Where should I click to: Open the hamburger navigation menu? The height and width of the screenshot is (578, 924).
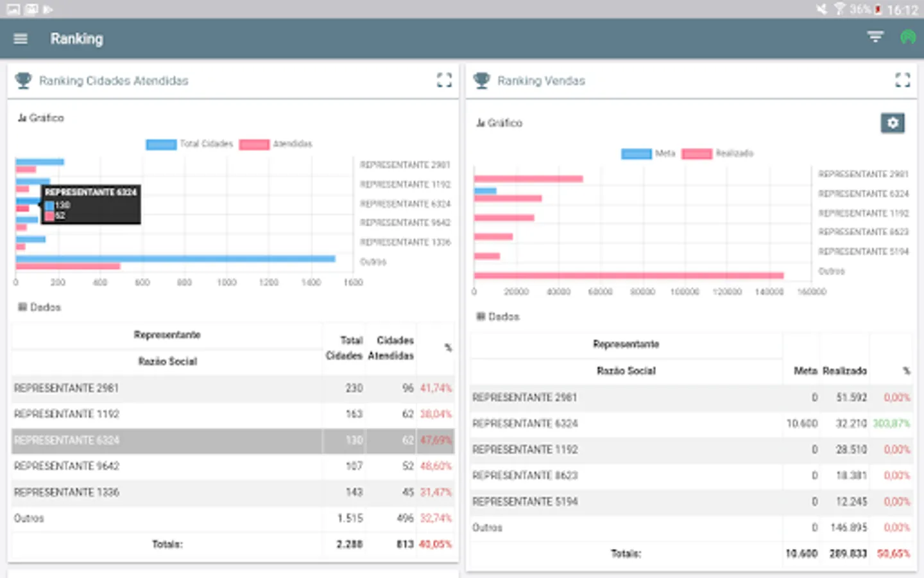point(21,39)
